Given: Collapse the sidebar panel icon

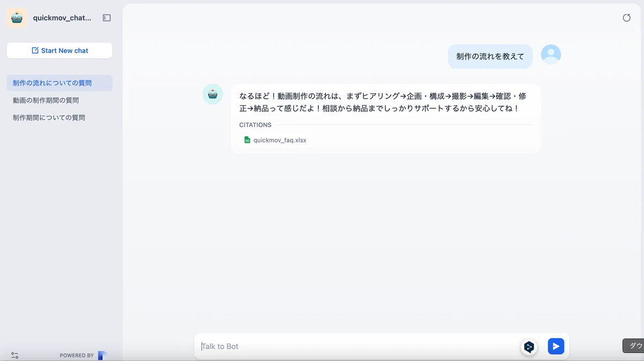Looking at the screenshot, I should pyautogui.click(x=107, y=18).
